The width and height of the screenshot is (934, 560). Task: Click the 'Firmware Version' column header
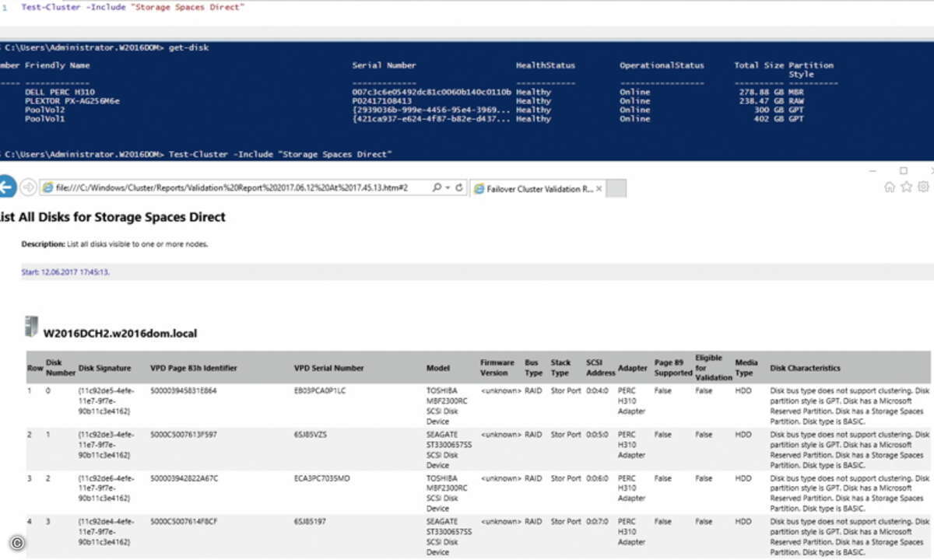click(497, 367)
